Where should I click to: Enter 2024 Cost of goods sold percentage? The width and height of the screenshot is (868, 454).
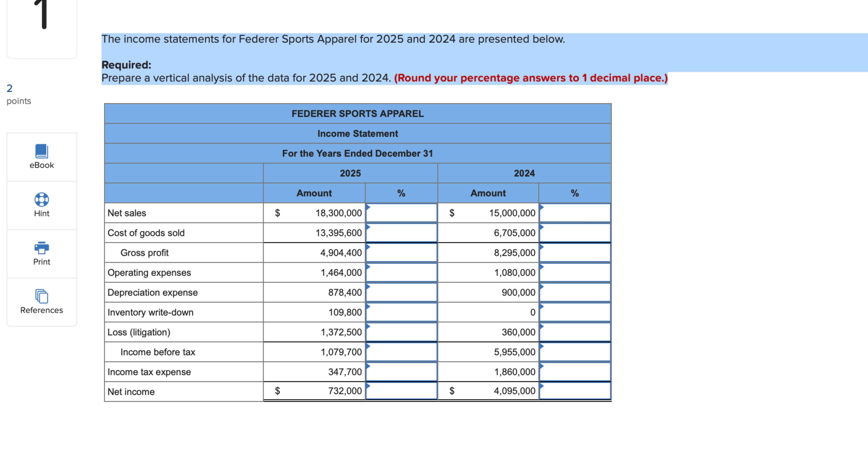coord(575,233)
